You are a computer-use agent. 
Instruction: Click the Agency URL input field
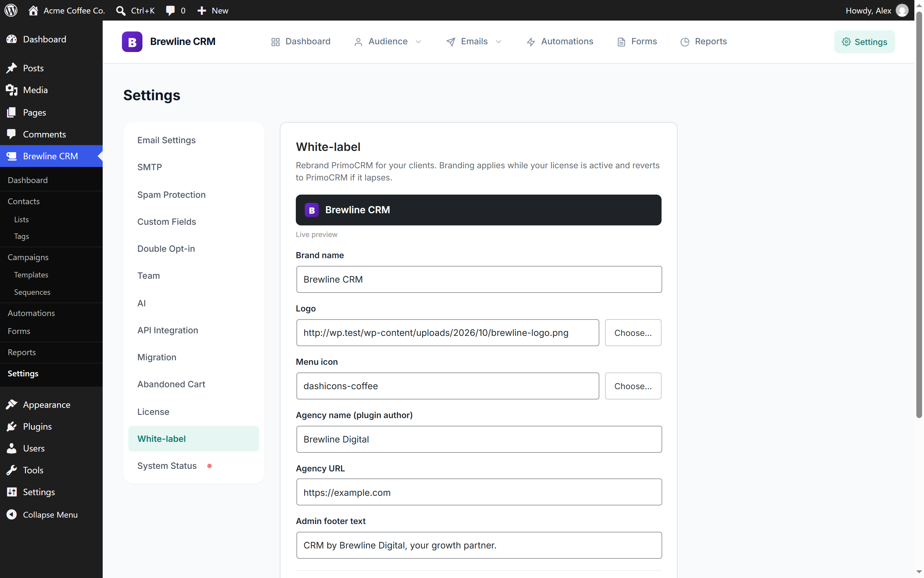click(x=479, y=492)
